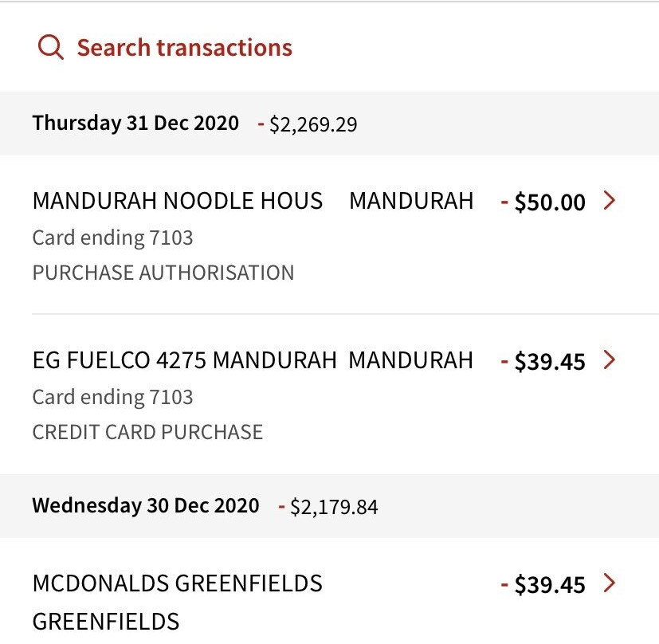Select the McDonalds -$39.45 amount
Screen dimensions: 659x644
pyautogui.click(x=543, y=584)
